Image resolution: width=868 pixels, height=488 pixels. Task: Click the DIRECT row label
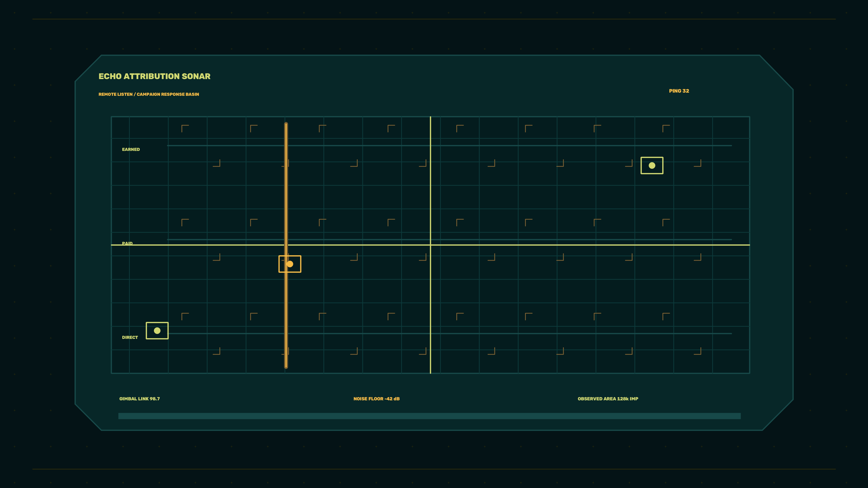130,338
